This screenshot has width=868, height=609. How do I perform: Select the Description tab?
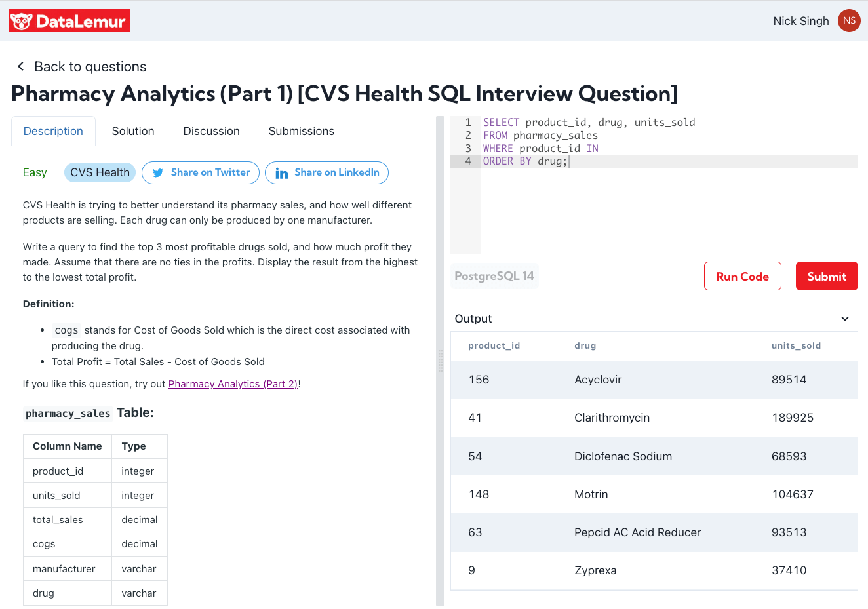click(x=53, y=131)
